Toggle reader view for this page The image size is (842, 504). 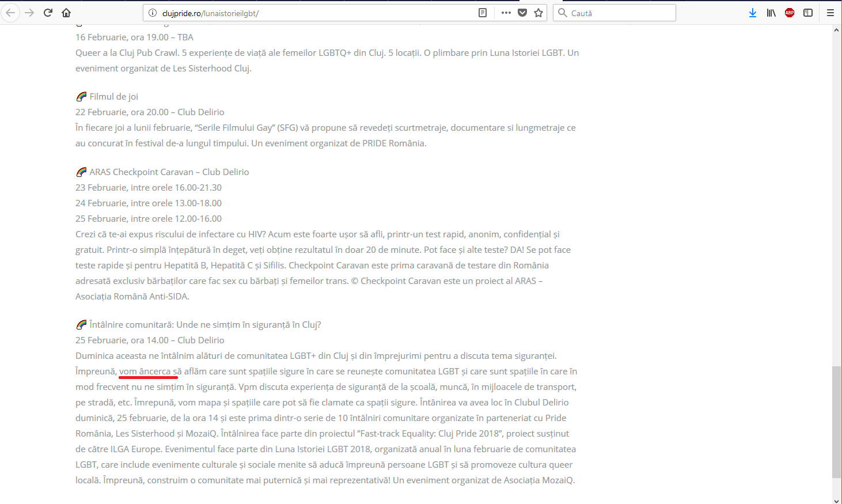tap(483, 13)
